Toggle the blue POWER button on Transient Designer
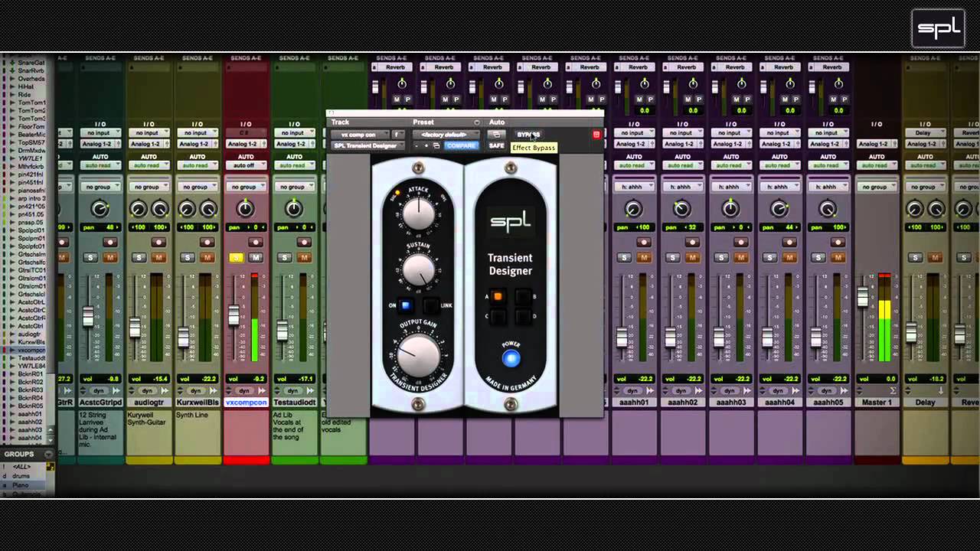This screenshot has width=980, height=551. 511,358
